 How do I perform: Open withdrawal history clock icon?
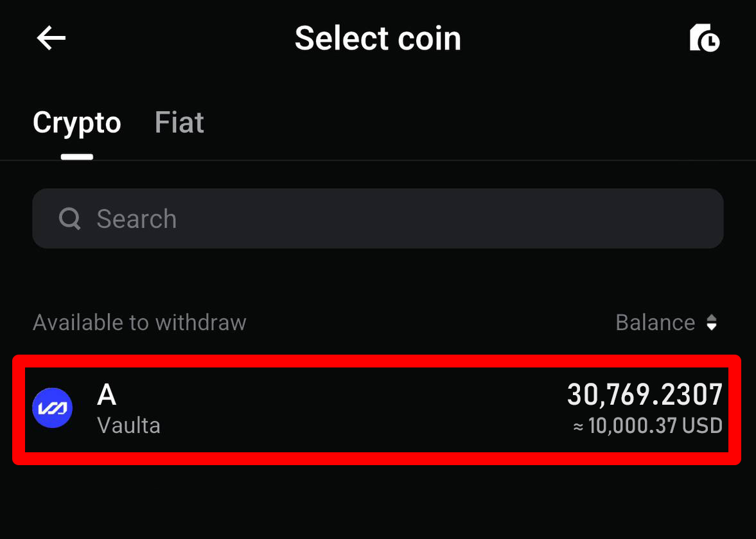point(705,39)
